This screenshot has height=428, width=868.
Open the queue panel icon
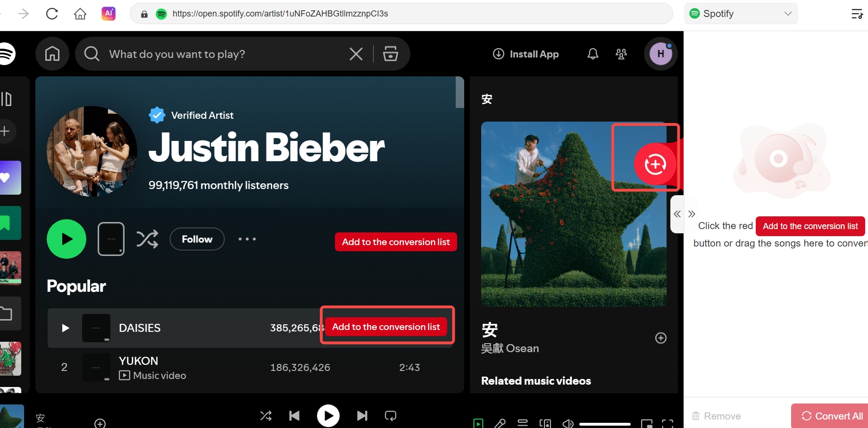(523, 423)
